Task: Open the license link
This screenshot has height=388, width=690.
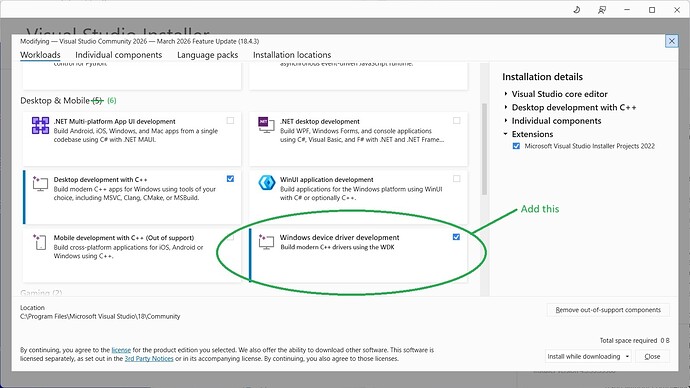Action: click(121, 350)
